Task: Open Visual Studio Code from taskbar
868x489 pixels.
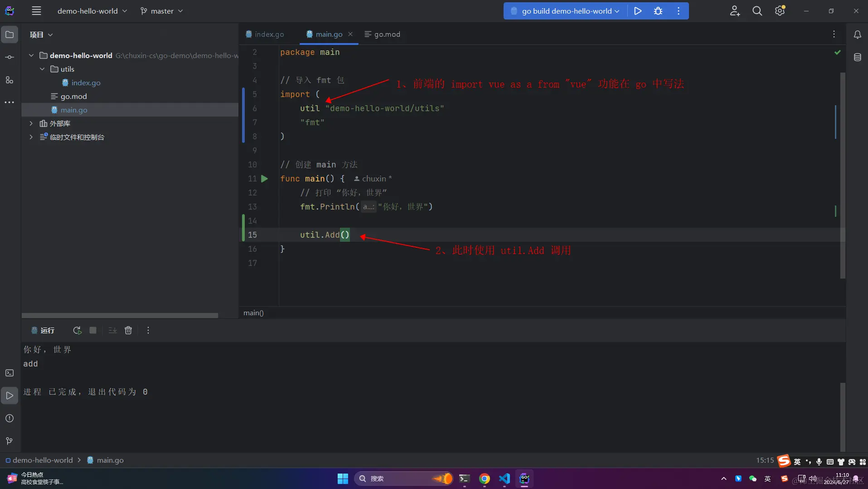Action: tap(504, 479)
